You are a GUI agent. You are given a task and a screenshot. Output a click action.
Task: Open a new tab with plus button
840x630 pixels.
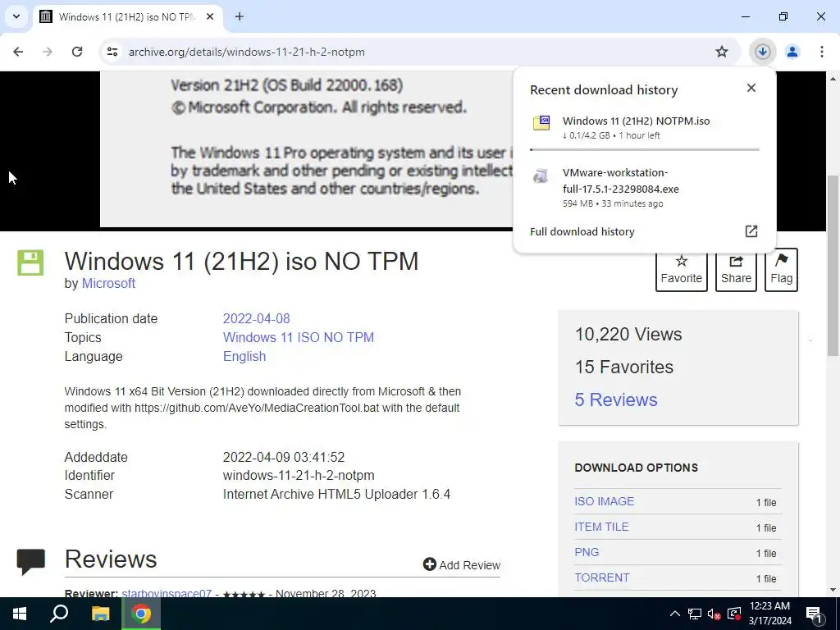point(240,16)
